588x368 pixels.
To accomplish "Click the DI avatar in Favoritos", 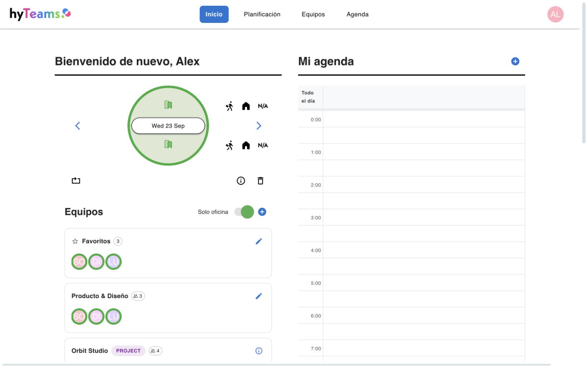I will click(x=96, y=262).
